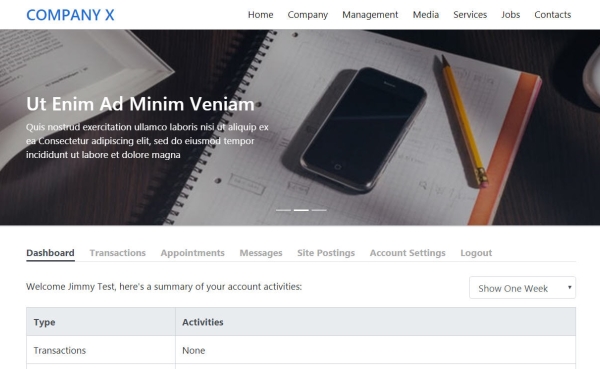Click the COMPANY X logo
Image resolution: width=600 pixels, height=369 pixels.
[70, 15]
